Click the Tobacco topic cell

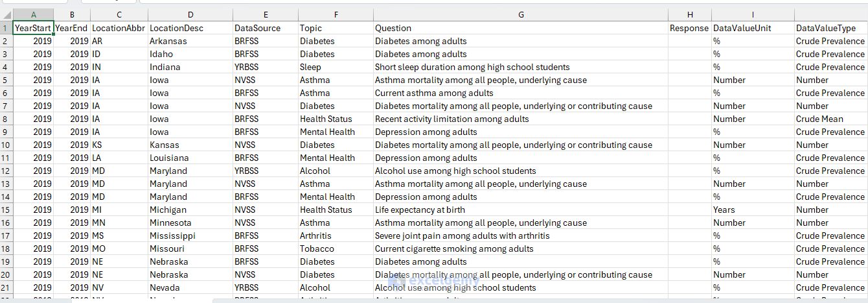click(x=317, y=248)
